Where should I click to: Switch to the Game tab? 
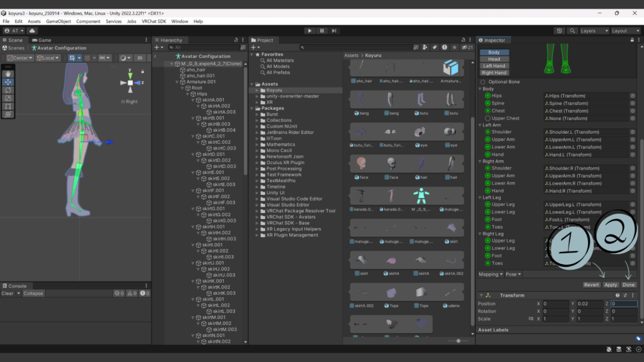(43, 40)
